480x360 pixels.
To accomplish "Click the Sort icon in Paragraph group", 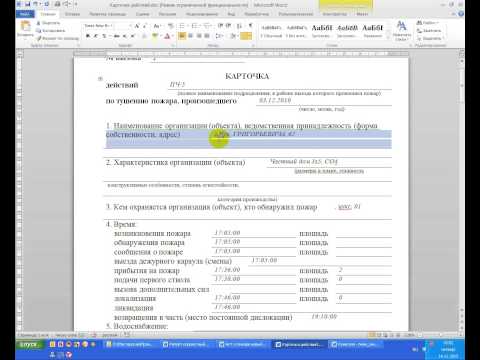I will (x=239, y=26).
